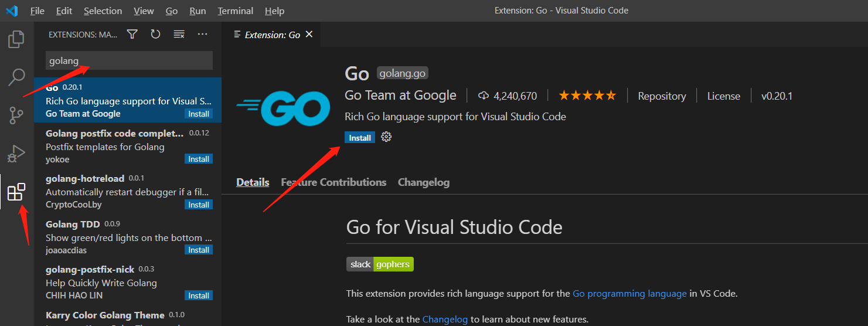Open the Source Control view
868x326 pixels.
(16, 116)
